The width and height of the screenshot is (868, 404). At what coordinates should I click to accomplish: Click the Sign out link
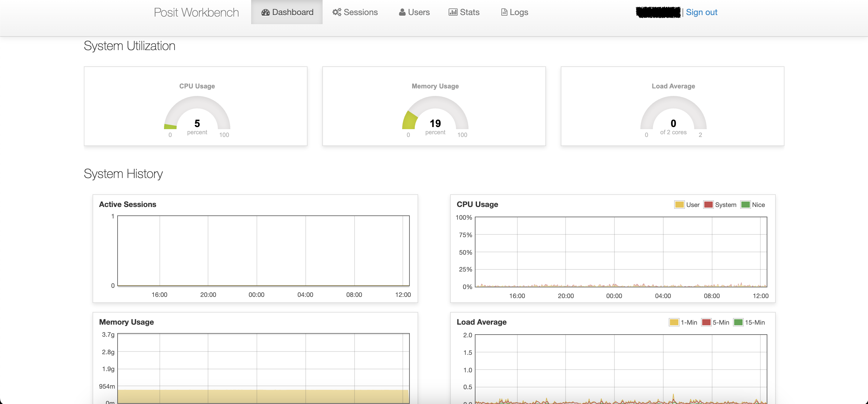[701, 12]
